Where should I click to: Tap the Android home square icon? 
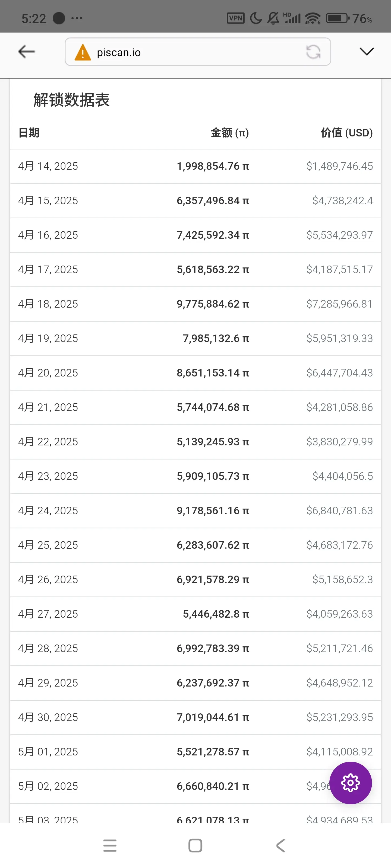click(x=195, y=845)
